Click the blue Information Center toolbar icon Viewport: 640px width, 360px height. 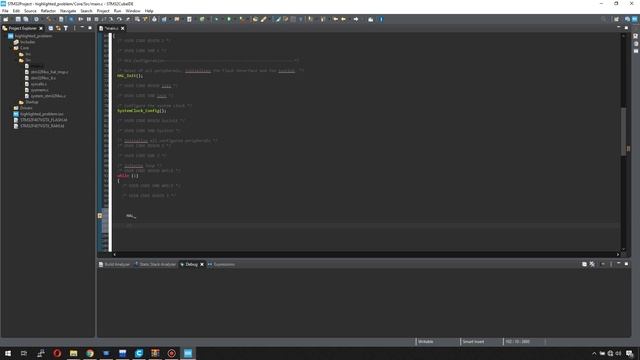(x=381, y=19)
